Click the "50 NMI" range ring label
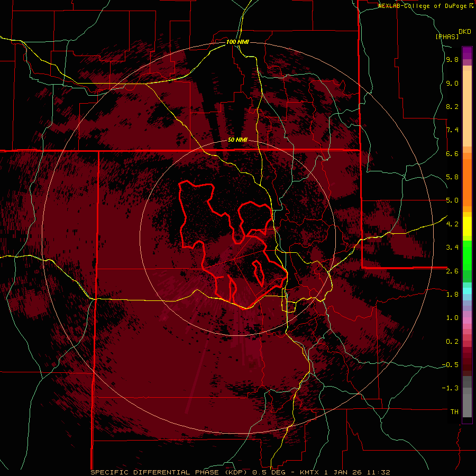The width and height of the screenshot is (476, 476). [237, 140]
